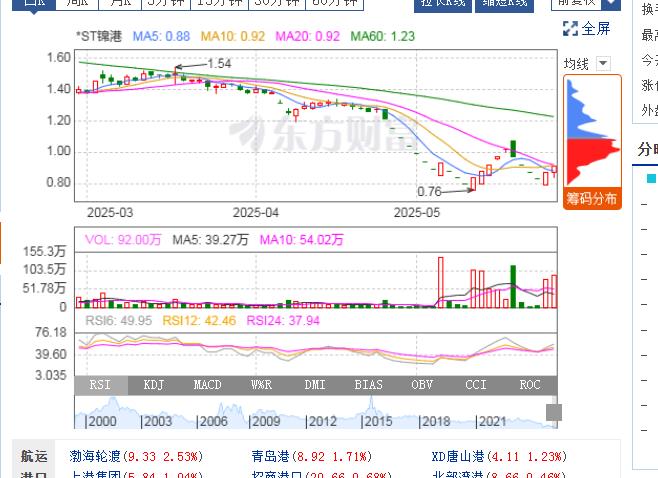Image resolution: width=658 pixels, height=478 pixels.
Task: Open the 青岛港 stock link
Action: [270, 456]
